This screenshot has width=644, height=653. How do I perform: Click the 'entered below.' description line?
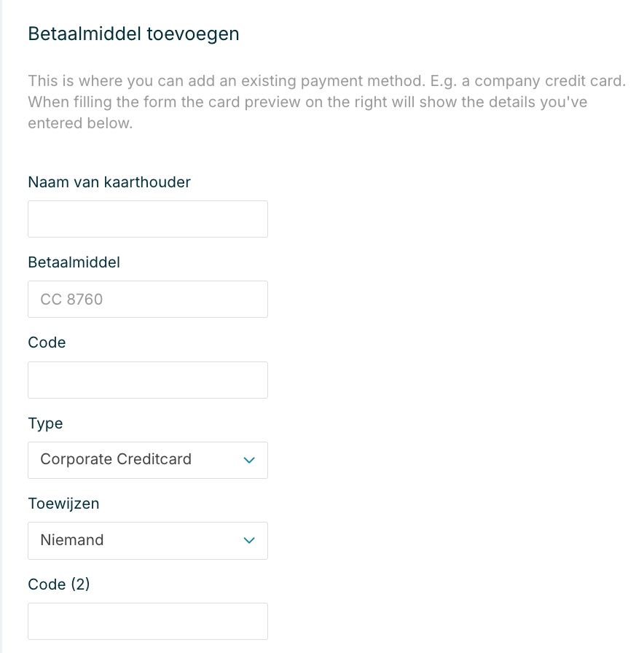point(80,123)
